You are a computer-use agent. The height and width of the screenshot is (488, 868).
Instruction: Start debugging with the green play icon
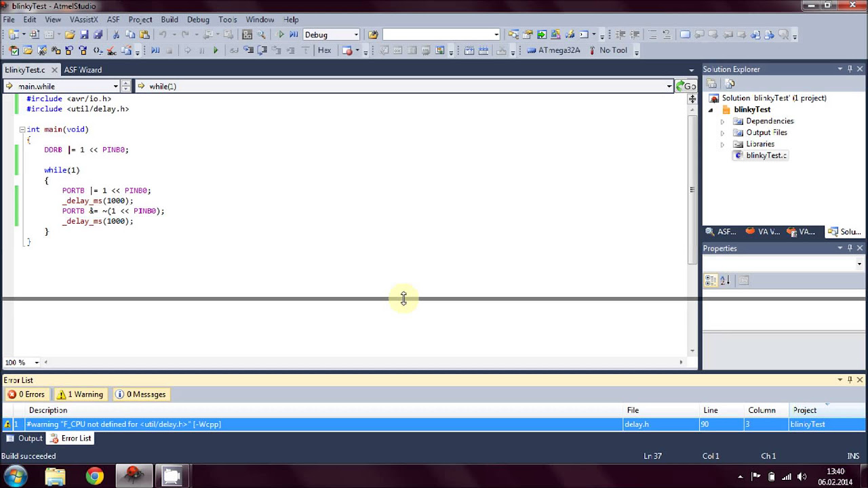(281, 35)
